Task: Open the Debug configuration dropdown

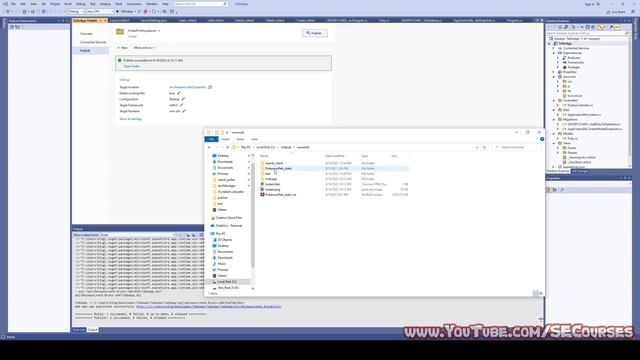Action: 76,11
